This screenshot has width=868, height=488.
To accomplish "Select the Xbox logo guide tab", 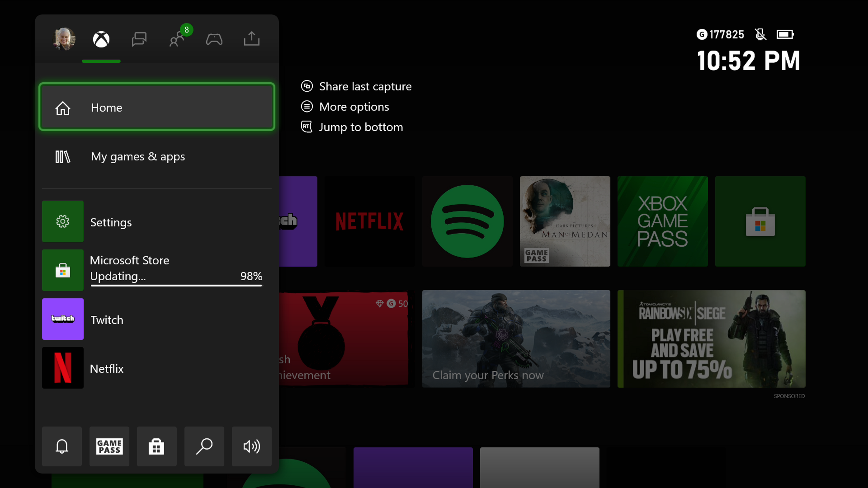I will pyautogui.click(x=101, y=39).
